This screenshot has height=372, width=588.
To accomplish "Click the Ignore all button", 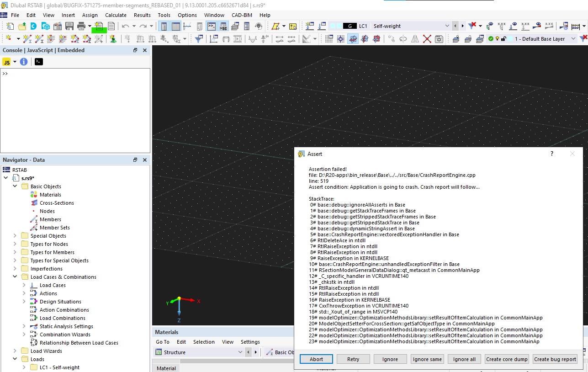I will coord(464,359).
